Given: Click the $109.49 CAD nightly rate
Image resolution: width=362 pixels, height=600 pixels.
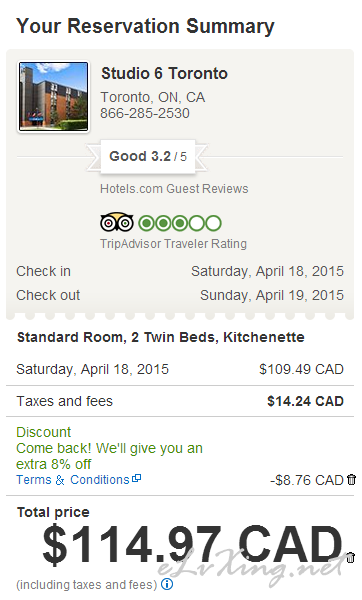Looking at the screenshot, I should pyautogui.click(x=302, y=369).
